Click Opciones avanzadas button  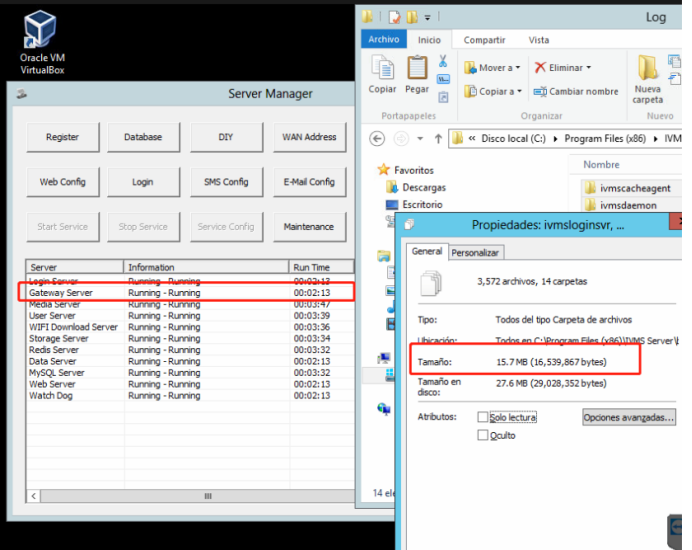629,417
